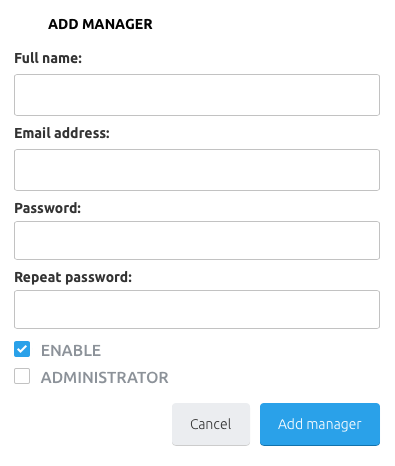
Task: Click the 'Email address:' label
Action: click(62, 133)
